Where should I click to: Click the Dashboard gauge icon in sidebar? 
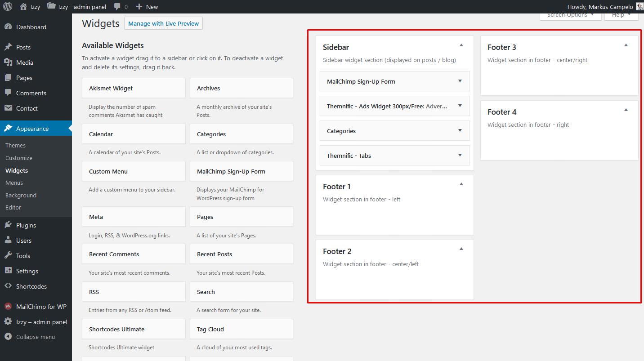[x=8, y=27]
